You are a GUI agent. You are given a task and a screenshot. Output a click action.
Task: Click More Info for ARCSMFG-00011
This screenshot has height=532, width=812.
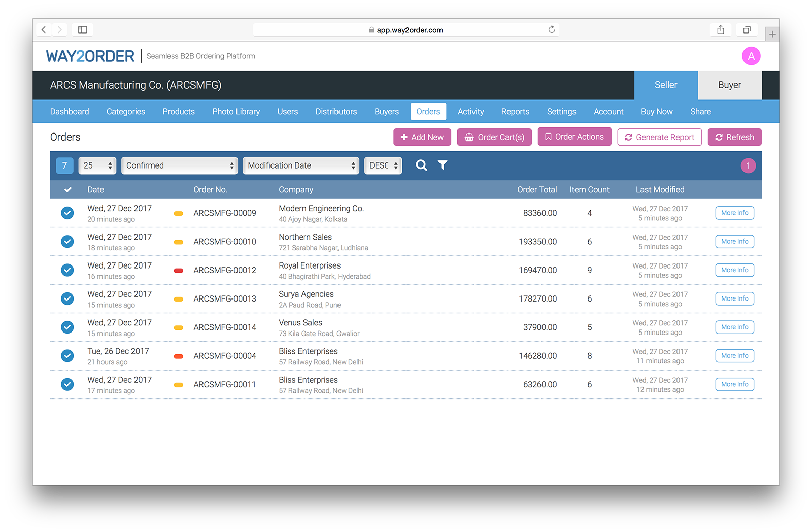734,384
